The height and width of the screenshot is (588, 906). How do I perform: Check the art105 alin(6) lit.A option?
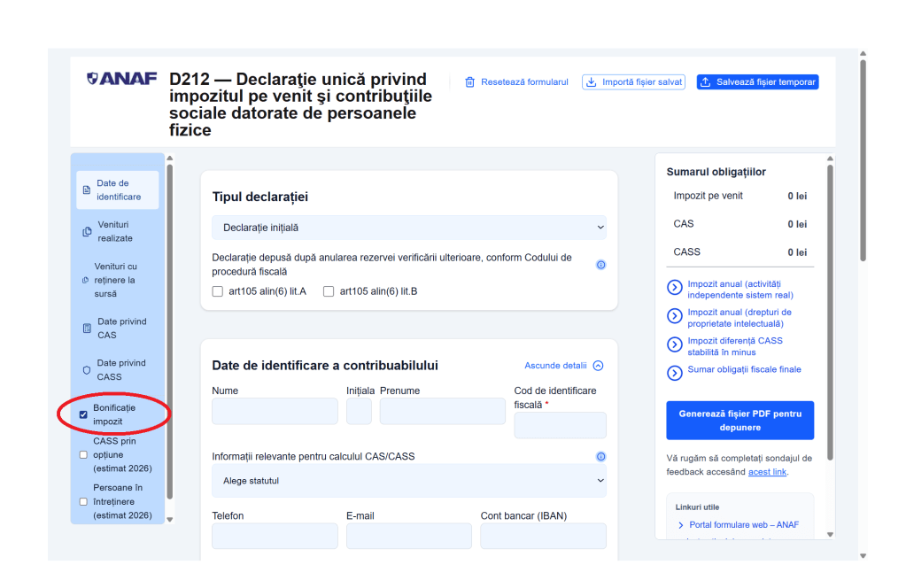(x=217, y=290)
